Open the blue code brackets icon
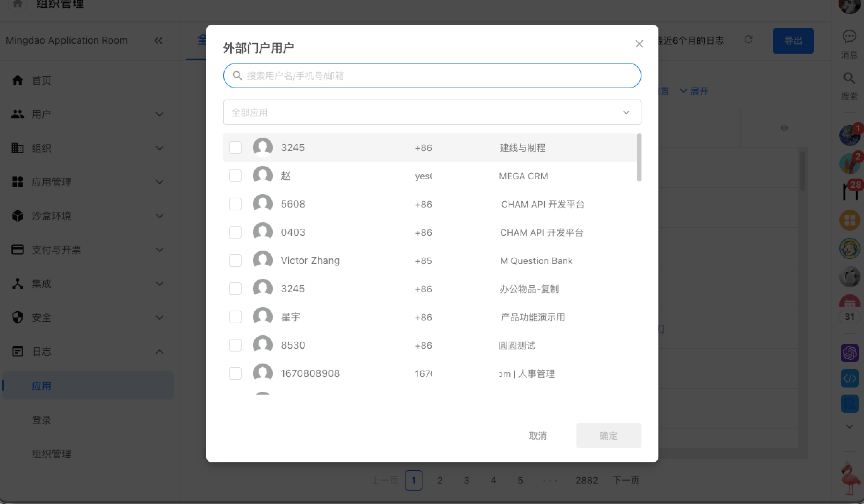The height and width of the screenshot is (504, 864). 850,378
